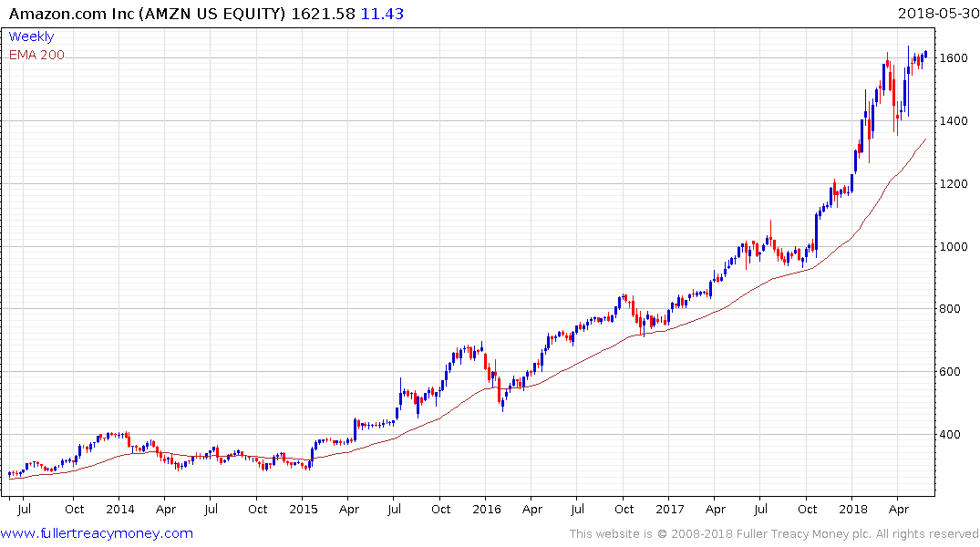The height and width of the screenshot is (547, 980).
Task: Click the 1400 price axis label
Action: click(x=954, y=121)
